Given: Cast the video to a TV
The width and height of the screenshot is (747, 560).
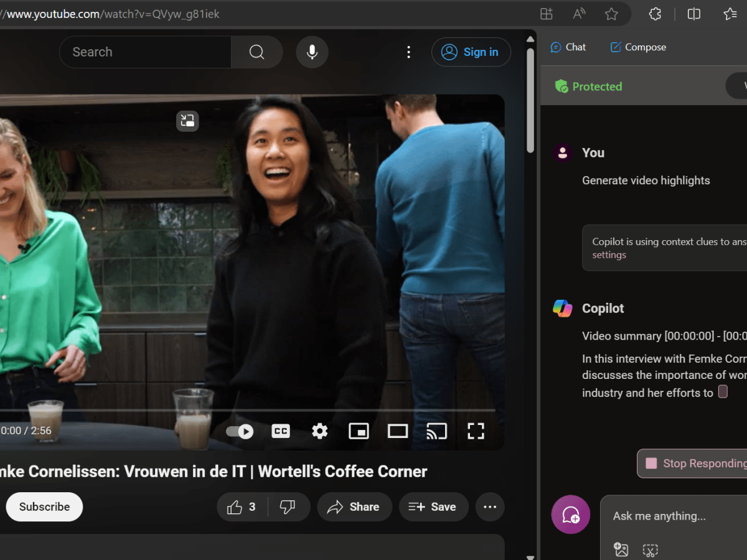Looking at the screenshot, I should 436,431.
